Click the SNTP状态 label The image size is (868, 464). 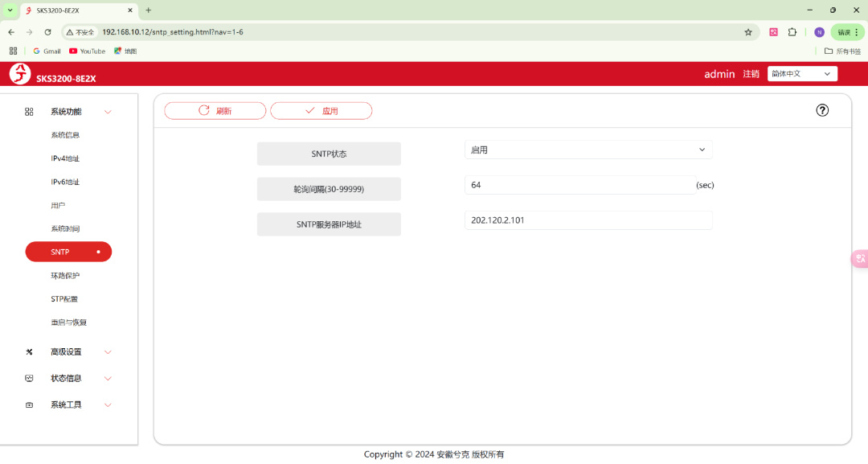[329, 154]
